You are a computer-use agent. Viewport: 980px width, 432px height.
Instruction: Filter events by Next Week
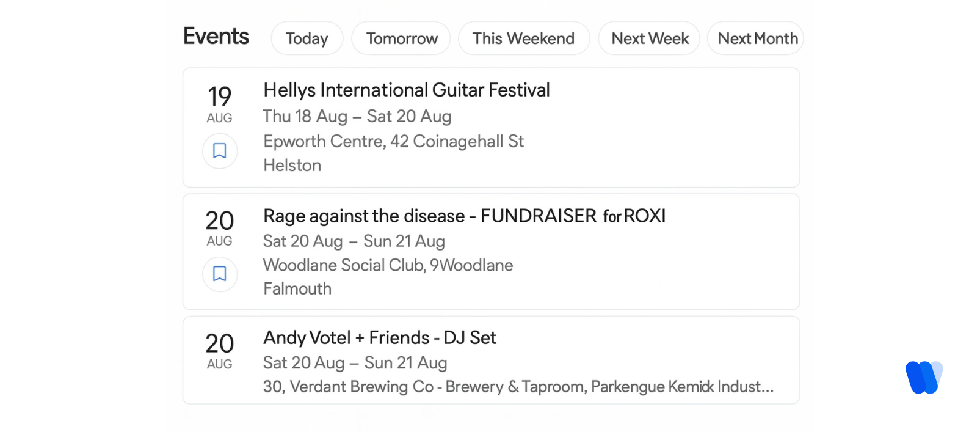pos(648,38)
